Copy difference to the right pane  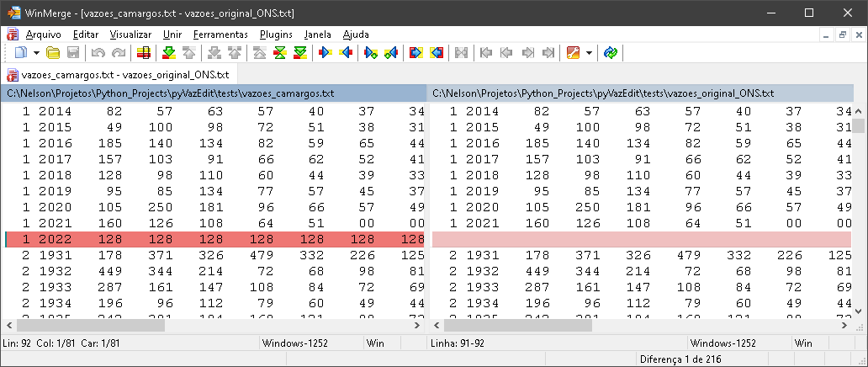click(325, 53)
